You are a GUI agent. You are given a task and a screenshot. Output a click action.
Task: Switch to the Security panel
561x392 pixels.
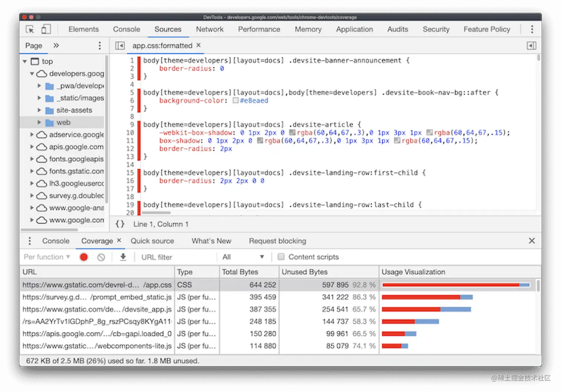pos(436,29)
